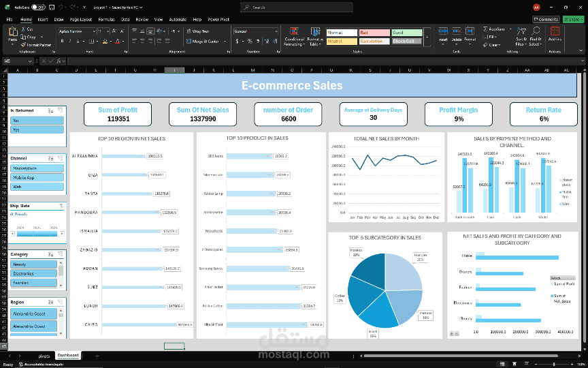The height and width of the screenshot is (368, 588).
Task: Open the pivots sheet tab
Action: click(x=44, y=356)
